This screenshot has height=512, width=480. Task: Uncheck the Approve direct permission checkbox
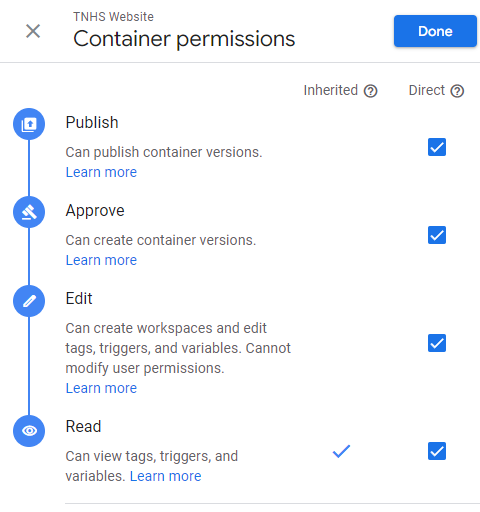(x=437, y=235)
